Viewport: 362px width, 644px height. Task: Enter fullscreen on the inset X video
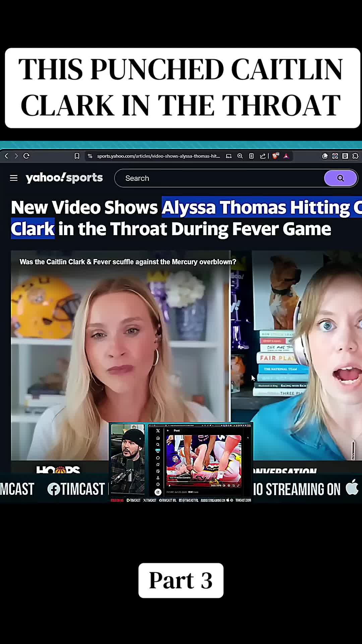point(238,485)
